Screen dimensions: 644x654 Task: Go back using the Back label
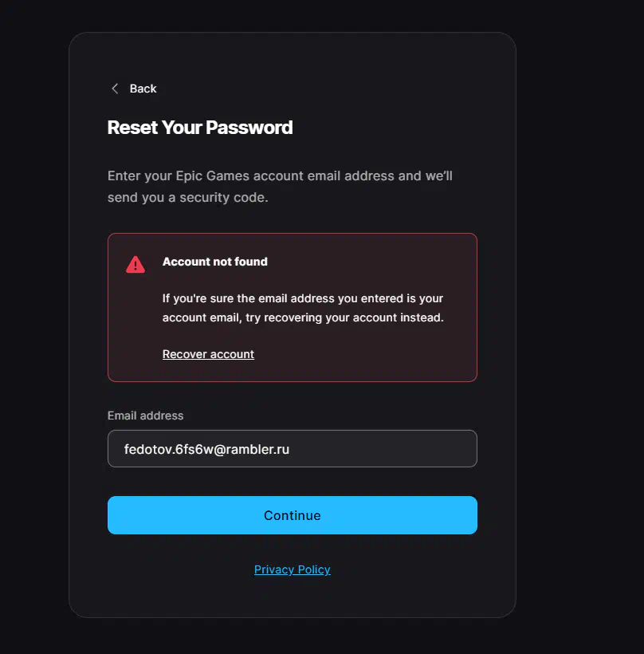tap(143, 89)
